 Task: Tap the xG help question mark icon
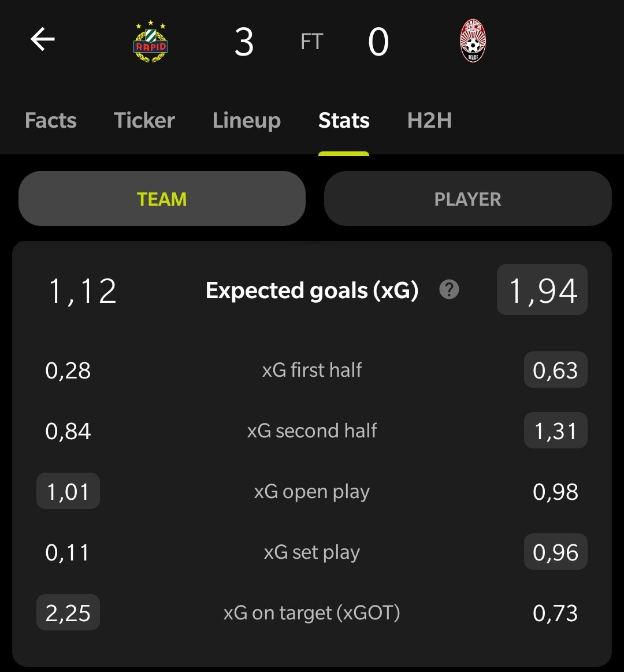(x=449, y=289)
